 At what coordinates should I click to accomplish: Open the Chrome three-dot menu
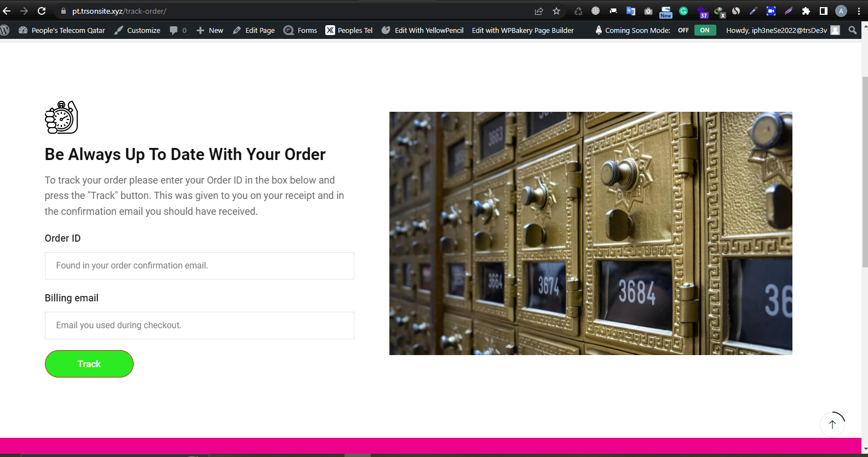pos(859,11)
